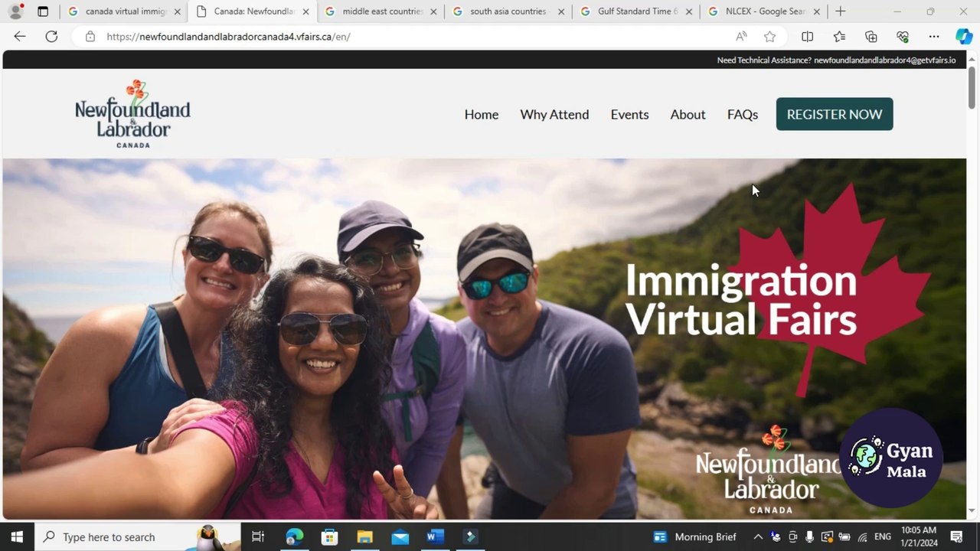980x551 pixels.
Task: Switch to Gulf Standard Time tab
Action: click(636, 11)
